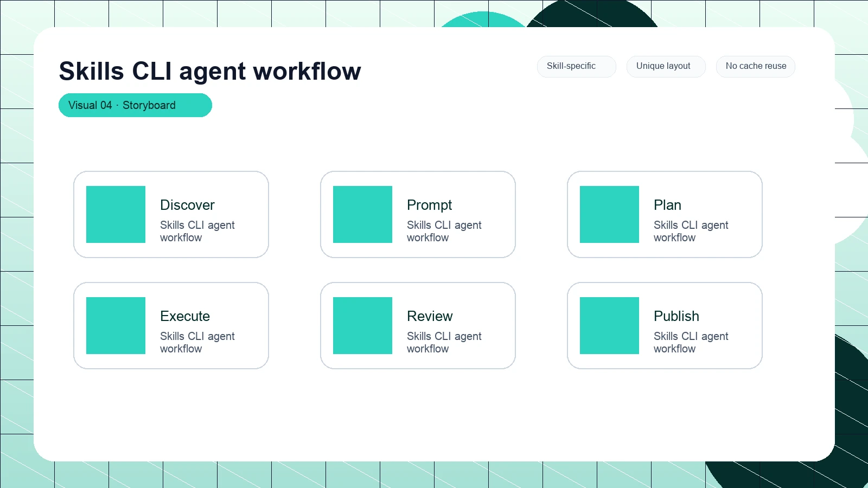868x488 pixels.
Task: Click the description under Execute
Action: coord(197,342)
